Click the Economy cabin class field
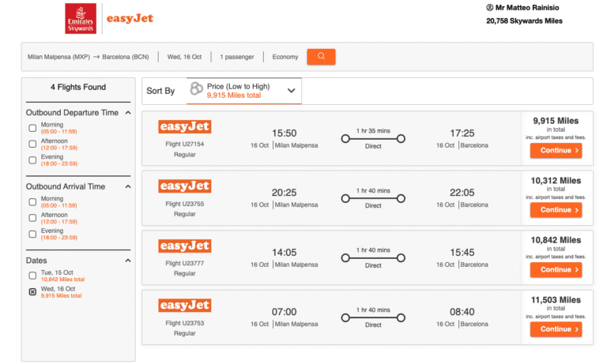Screen dimensions: 607x364 (285, 57)
